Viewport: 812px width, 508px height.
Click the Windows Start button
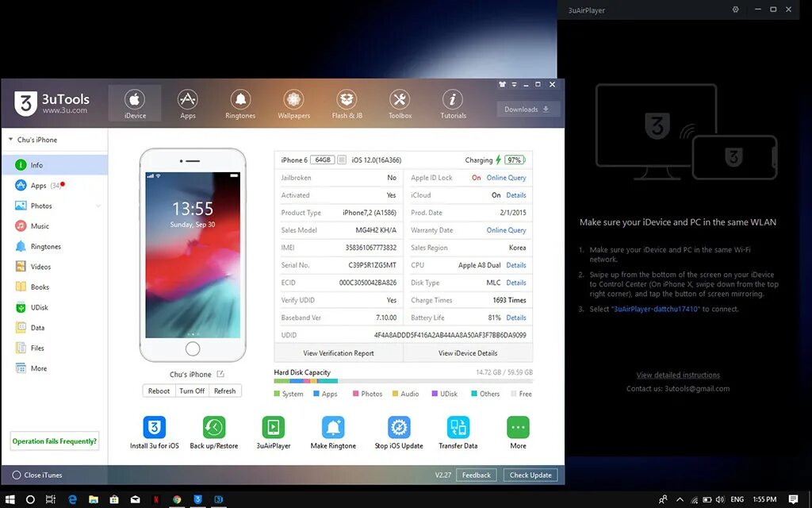[x=10, y=500]
